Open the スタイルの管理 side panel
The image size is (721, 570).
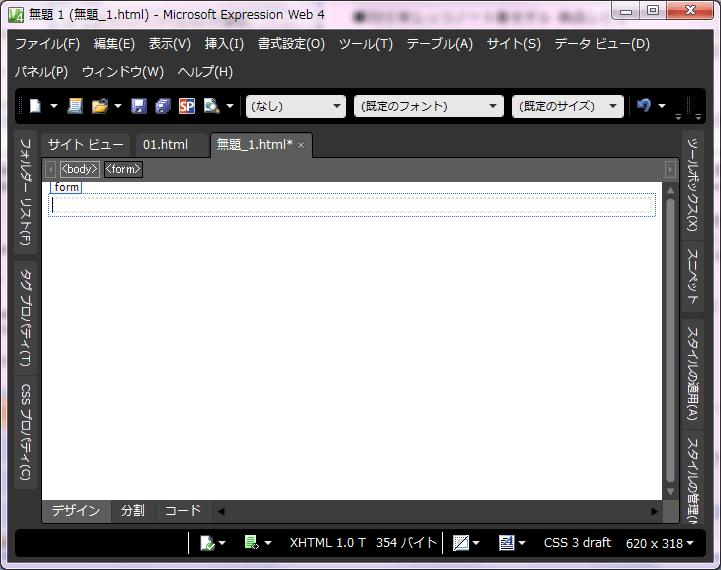pos(692,478)
